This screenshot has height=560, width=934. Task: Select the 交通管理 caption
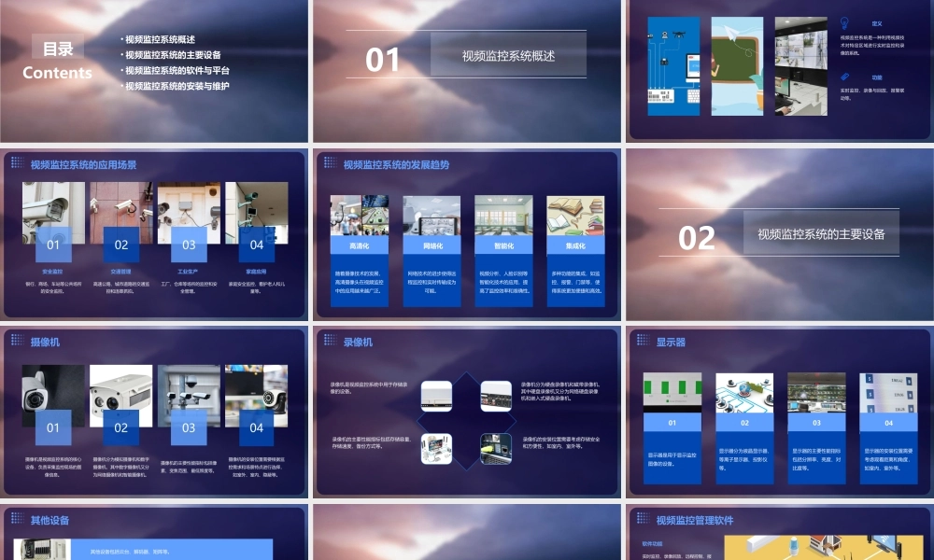tap(120, 272)
